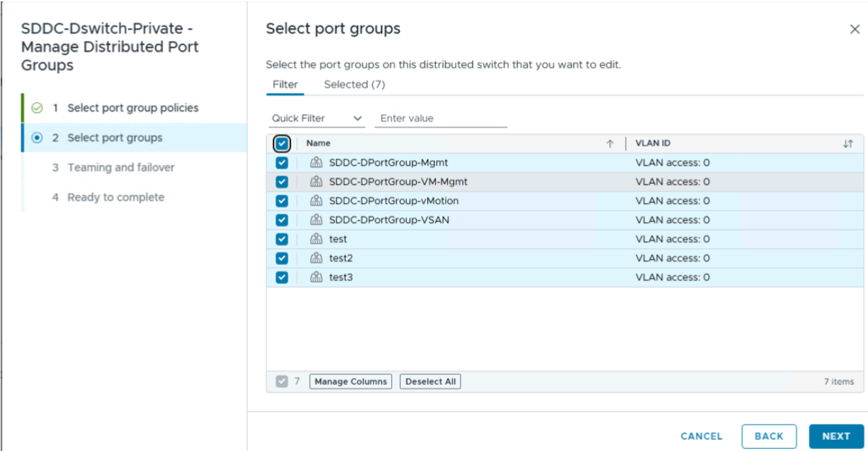Screen dimensions: 868x451
Task: Toggle the select-all checkbox in table header
Action: (281, 144)
